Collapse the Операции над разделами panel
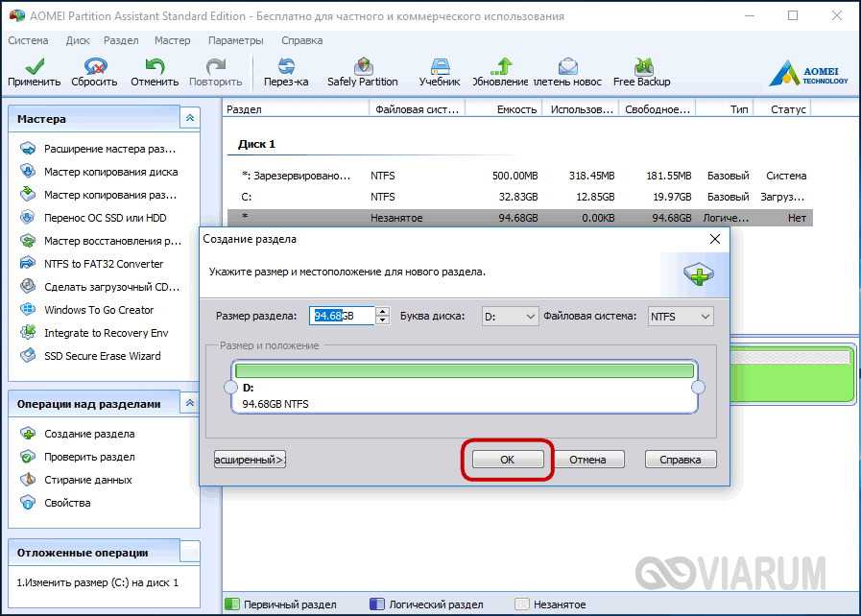This screenshot has height=616, width=861. 189,403
